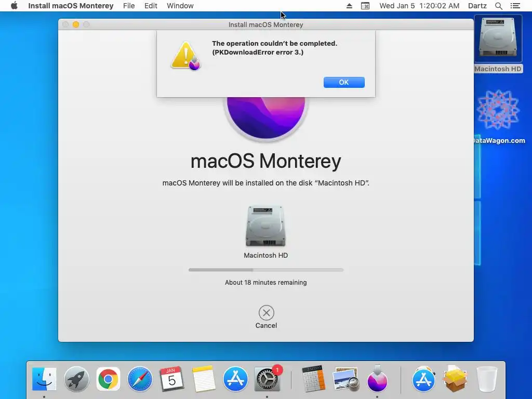Screen dimensions: 532x399
Task: Open the File menu
Action: [x=129, y=6]
